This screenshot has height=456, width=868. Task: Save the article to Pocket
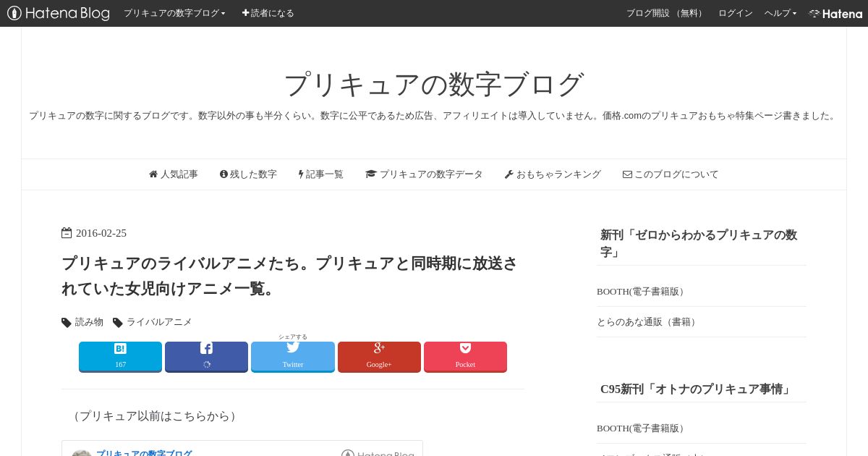point(465,357)
